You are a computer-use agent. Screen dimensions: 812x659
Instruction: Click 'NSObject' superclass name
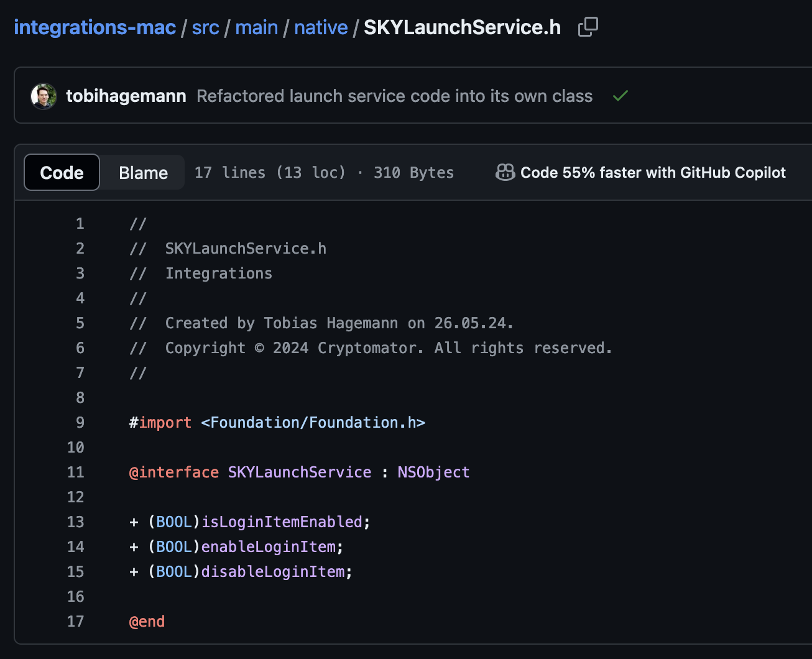433,472
